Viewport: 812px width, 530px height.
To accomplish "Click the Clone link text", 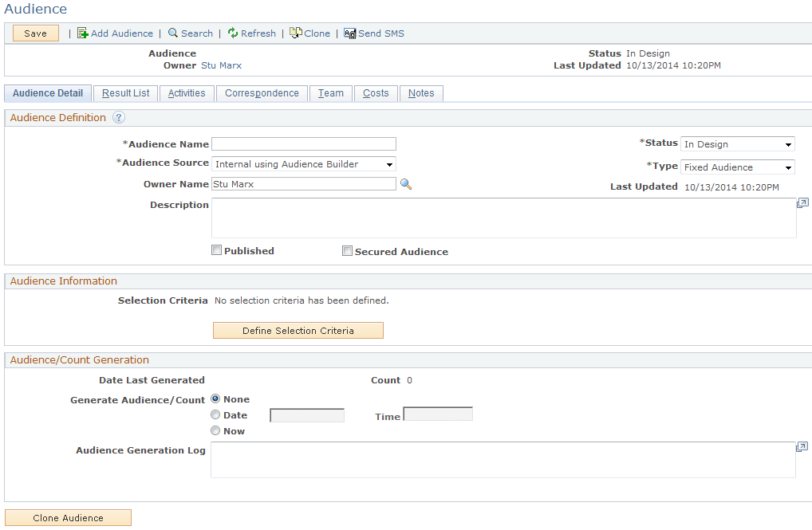I will point(317,33).
